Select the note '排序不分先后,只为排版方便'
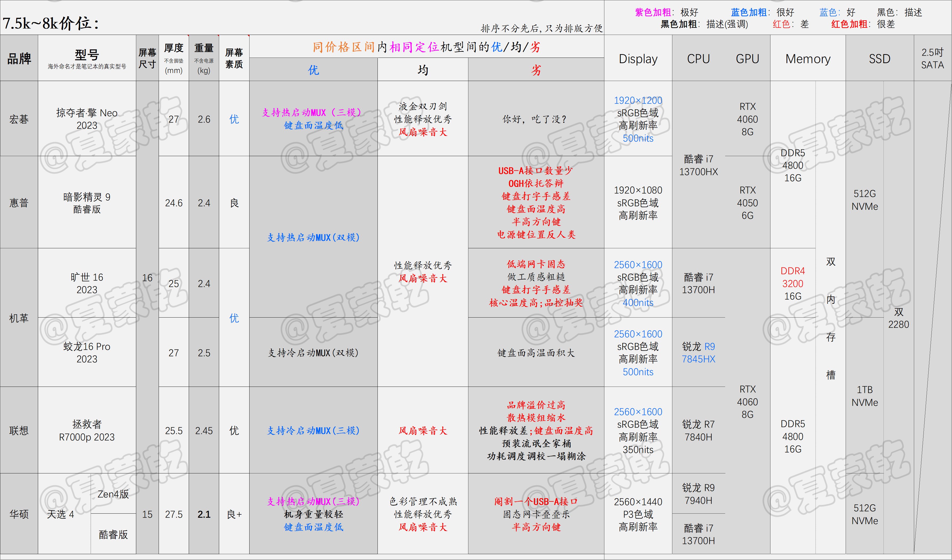The height and width of the screenshot is (560, 952). [x=541, y=28]
